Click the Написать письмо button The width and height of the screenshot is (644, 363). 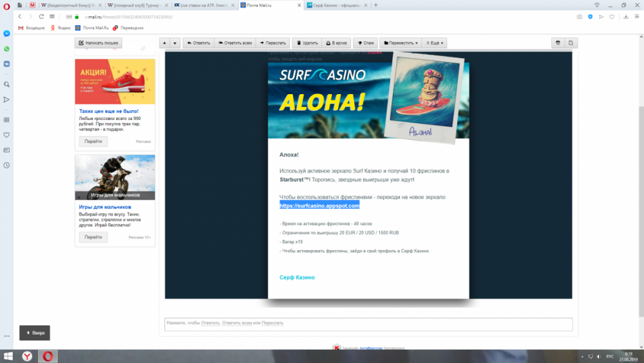point(99,43)
